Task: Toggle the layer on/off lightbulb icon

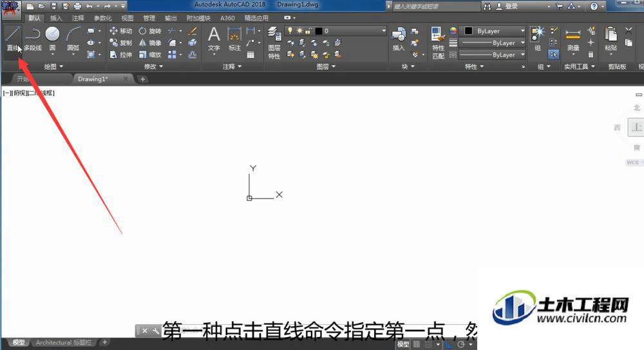Action: pyautogui.click(x=290, y=31)
